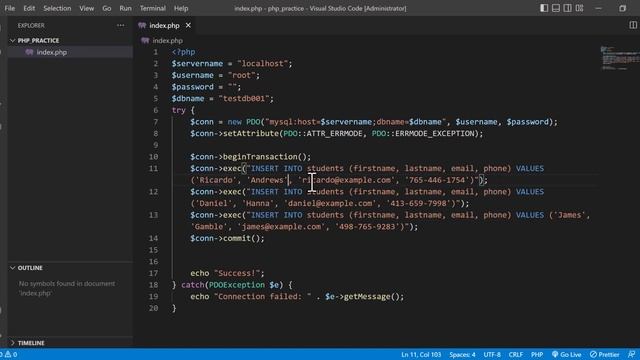
Task: Open the Selection menu
Action: pyautogui.click(x=57, y=8)
